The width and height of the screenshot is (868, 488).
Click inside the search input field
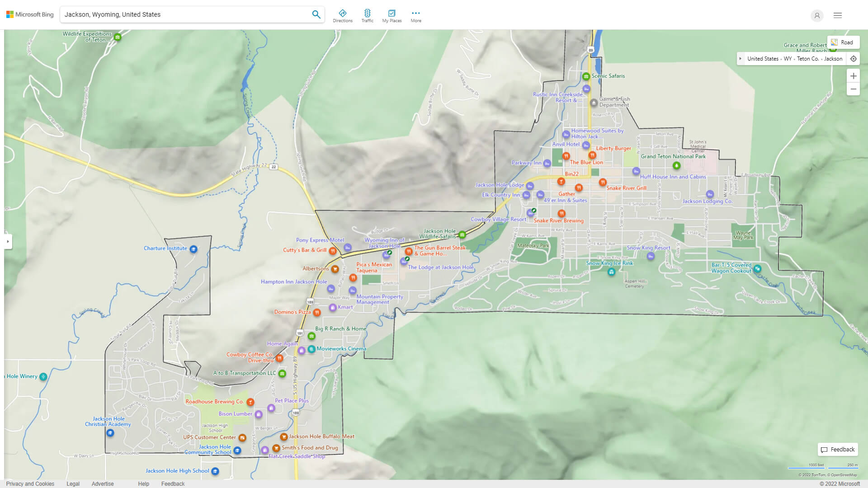[x=181, y=14]
